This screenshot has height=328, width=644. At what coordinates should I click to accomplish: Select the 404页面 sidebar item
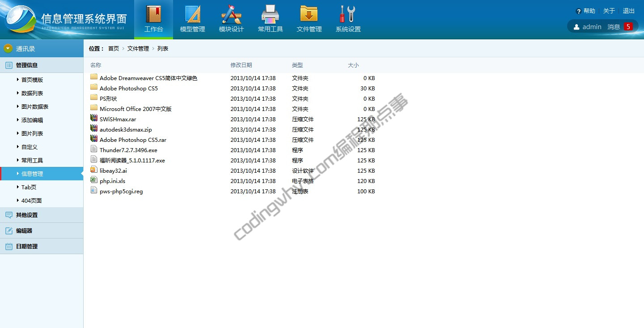(31, 201)
